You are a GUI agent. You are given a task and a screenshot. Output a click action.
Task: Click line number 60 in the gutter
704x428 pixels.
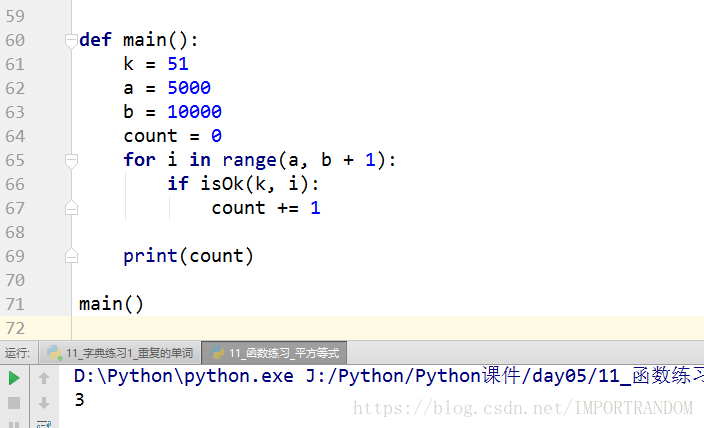click(15, 40)
